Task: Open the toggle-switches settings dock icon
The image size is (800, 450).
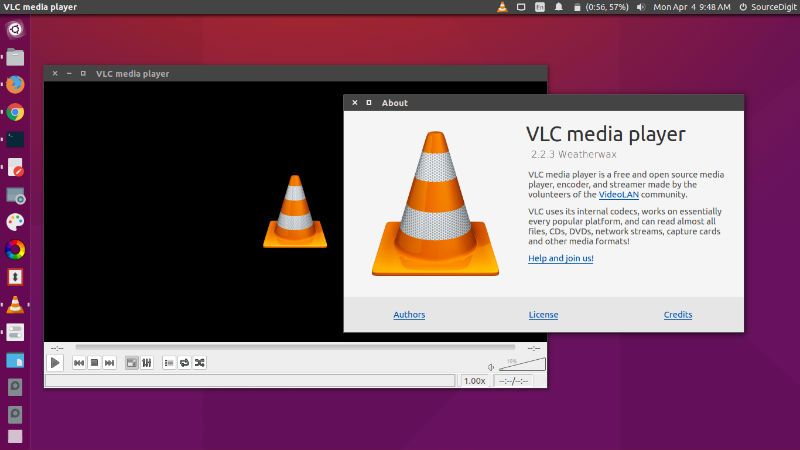Action: coord(15,333)
